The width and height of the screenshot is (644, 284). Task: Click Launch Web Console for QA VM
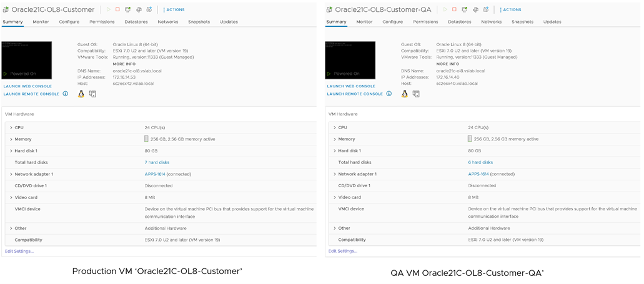351,86
